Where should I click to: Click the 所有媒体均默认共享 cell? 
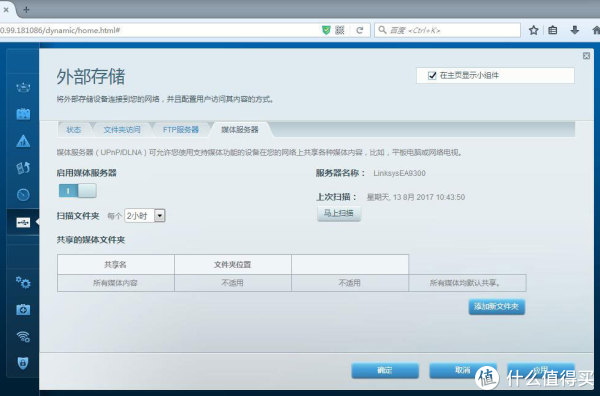point(467,283)
